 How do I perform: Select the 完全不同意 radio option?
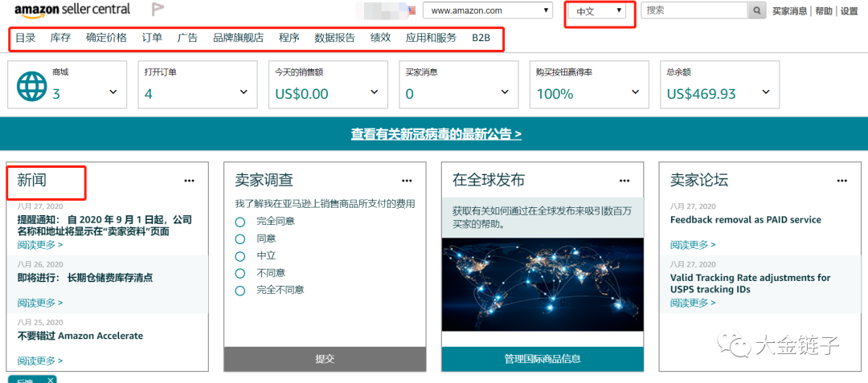click(x=240, y=290)
